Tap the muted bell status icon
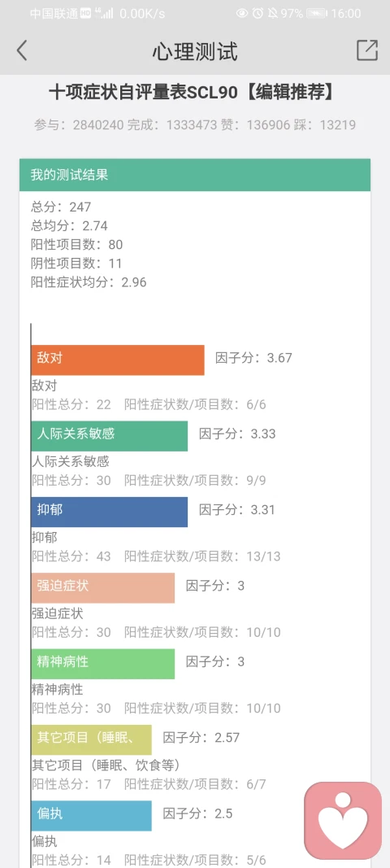 coord(273,14)
